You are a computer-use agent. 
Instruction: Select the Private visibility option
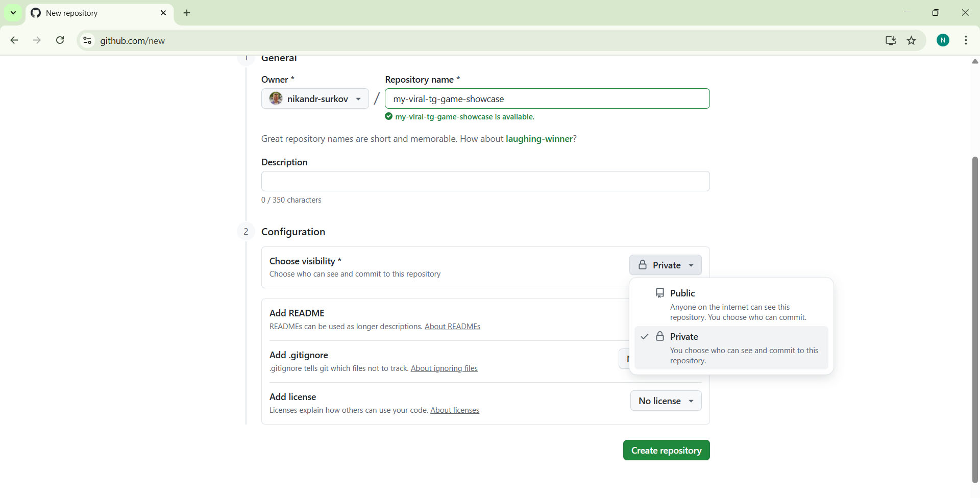(x=731, y=347)
